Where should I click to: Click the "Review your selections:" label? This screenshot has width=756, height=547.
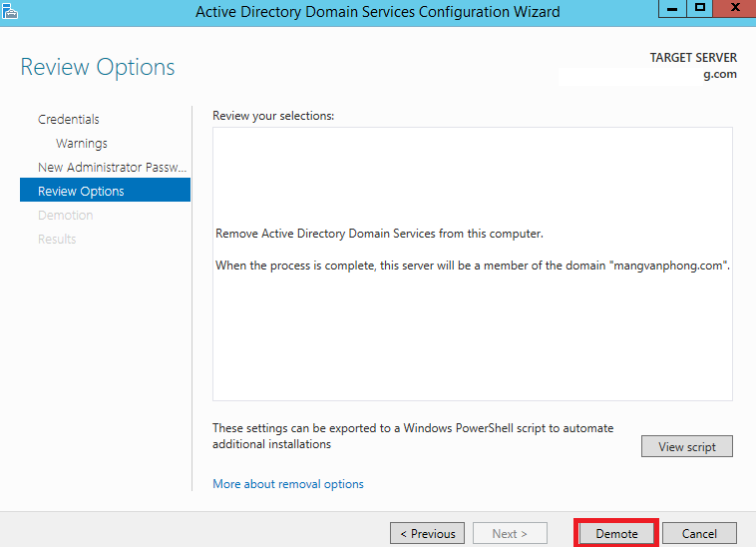click(273, 116)
